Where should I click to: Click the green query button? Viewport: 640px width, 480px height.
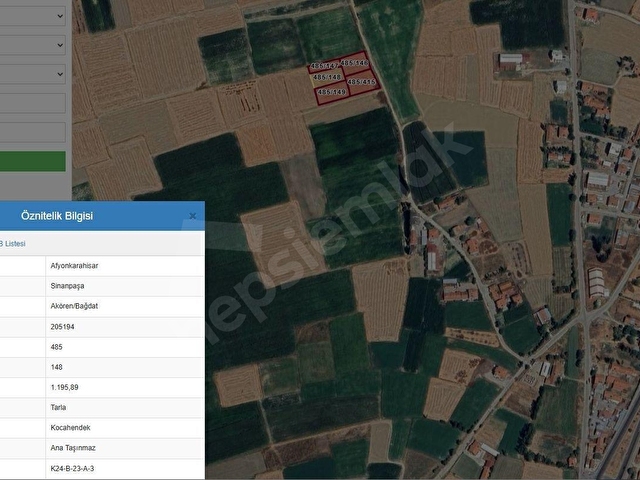click(x=33, y=161)
